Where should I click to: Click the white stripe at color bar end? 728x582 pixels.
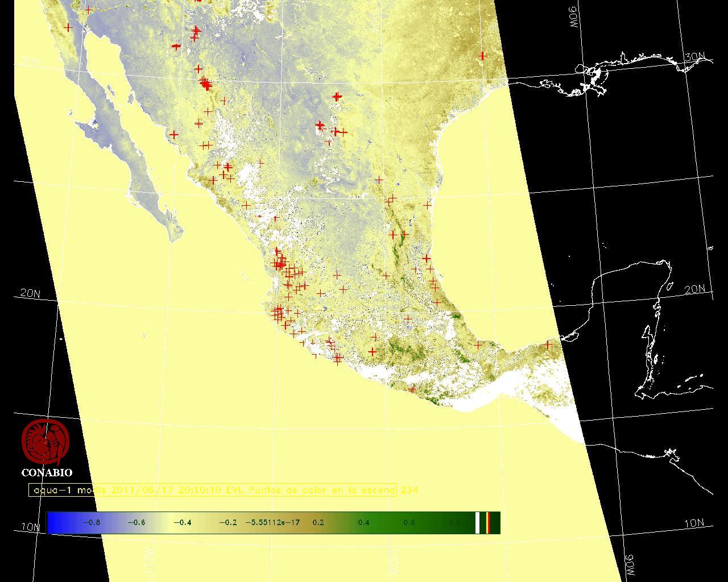tap(478, 523)
